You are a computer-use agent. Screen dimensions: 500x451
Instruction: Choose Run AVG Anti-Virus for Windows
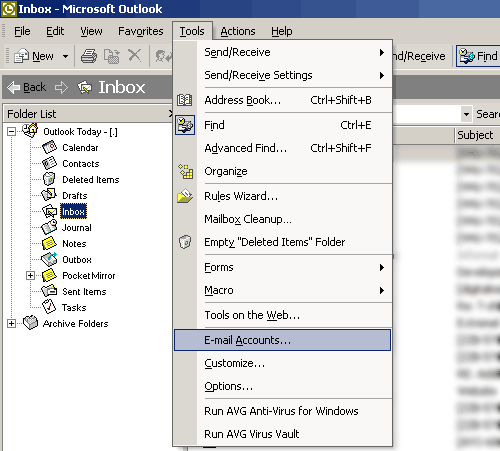click(x=282, y=411)
